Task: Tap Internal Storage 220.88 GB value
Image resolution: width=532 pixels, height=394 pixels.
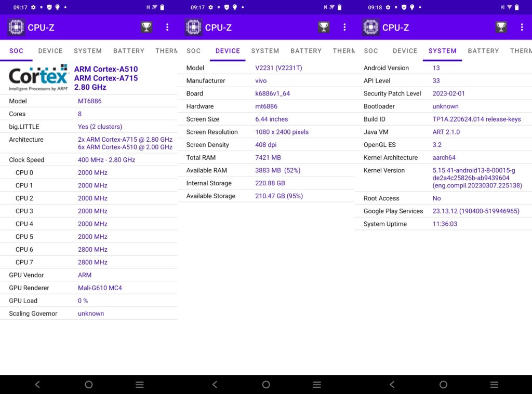Action: point(270,183)
